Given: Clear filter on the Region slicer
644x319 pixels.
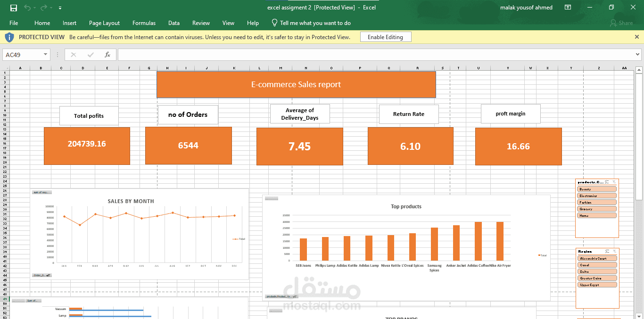Looking at the screenshot, I should pos(614,252).
